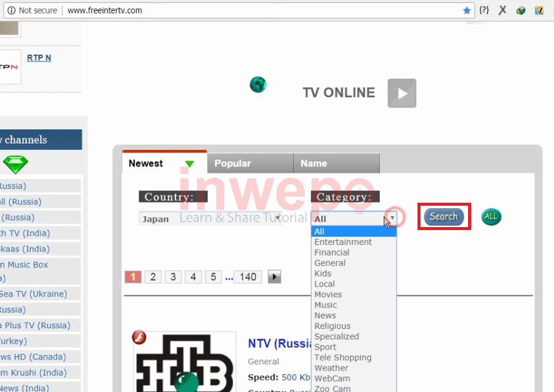This screenshot has height=392, width=554.
Task: Open the 'News (India)' sidebar channel
Action: point(24,388)
